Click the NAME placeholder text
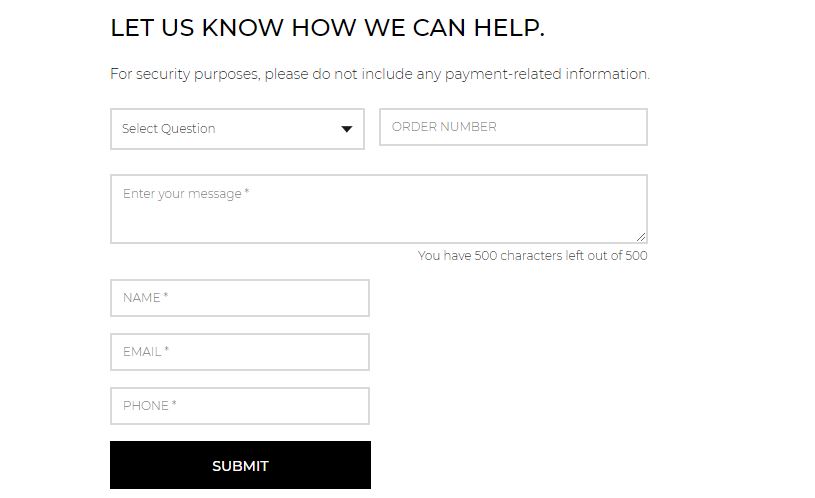 145,298
